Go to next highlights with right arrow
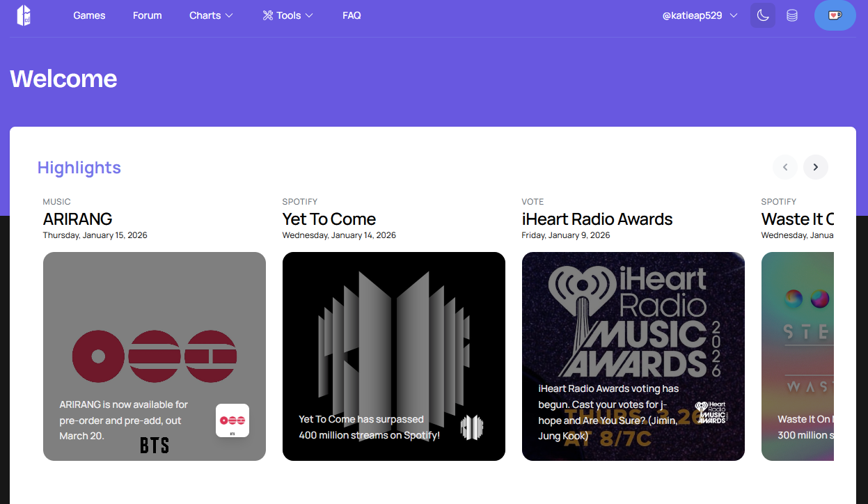The image size is (868, 504). pyautogui.click(x=816, y=167)
